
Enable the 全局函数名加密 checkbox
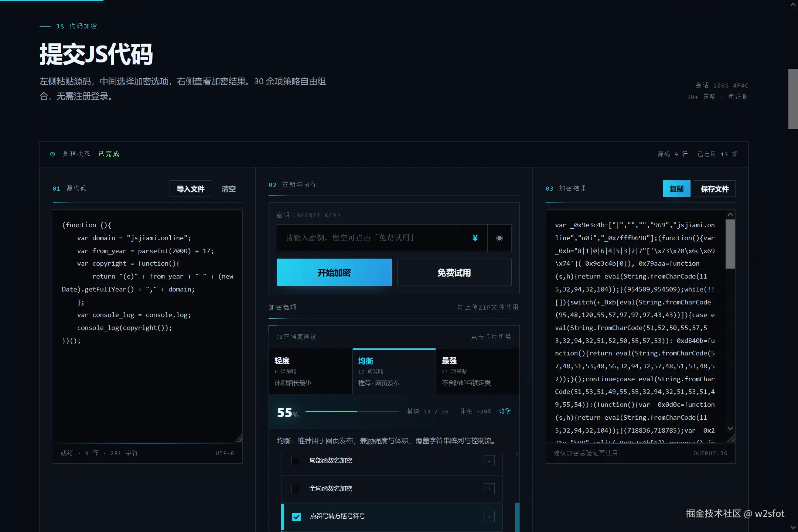(x=296, y=489)
